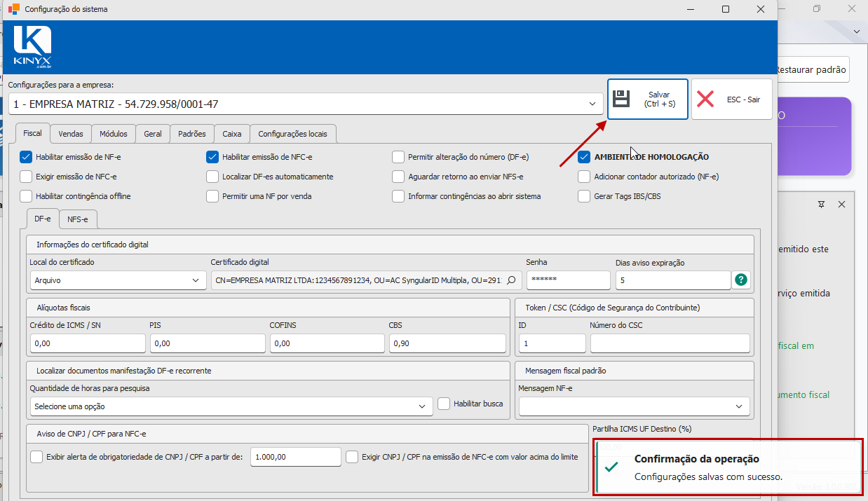Maximize the Configuração do sistema window

pos(725,9)
